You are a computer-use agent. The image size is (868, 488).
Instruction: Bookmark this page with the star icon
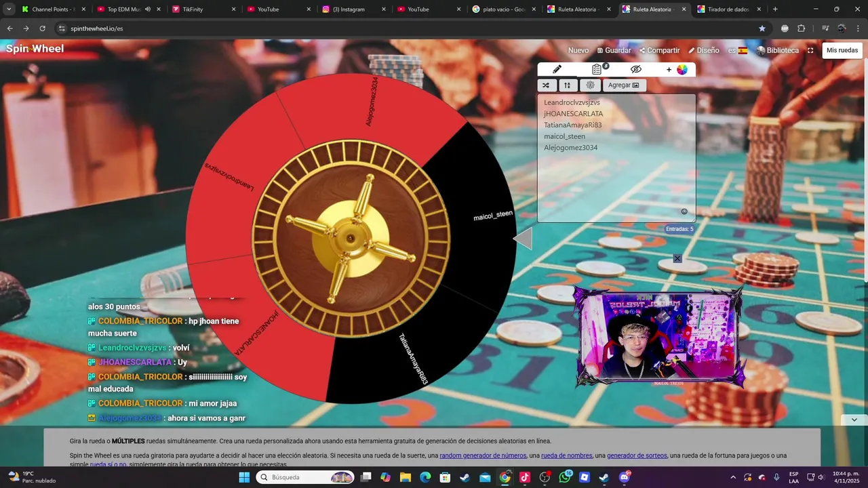[762, 28]
